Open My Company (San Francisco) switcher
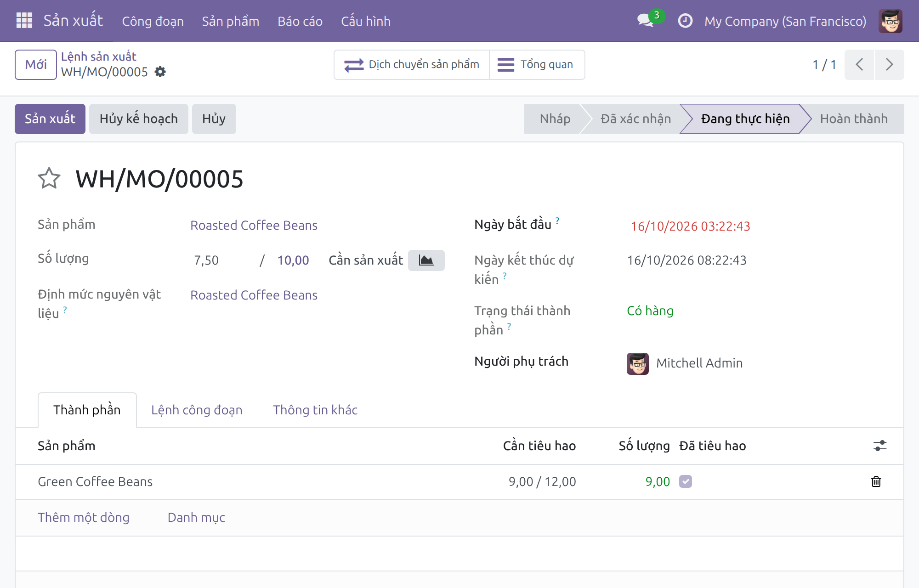 [x=785, y=21]
